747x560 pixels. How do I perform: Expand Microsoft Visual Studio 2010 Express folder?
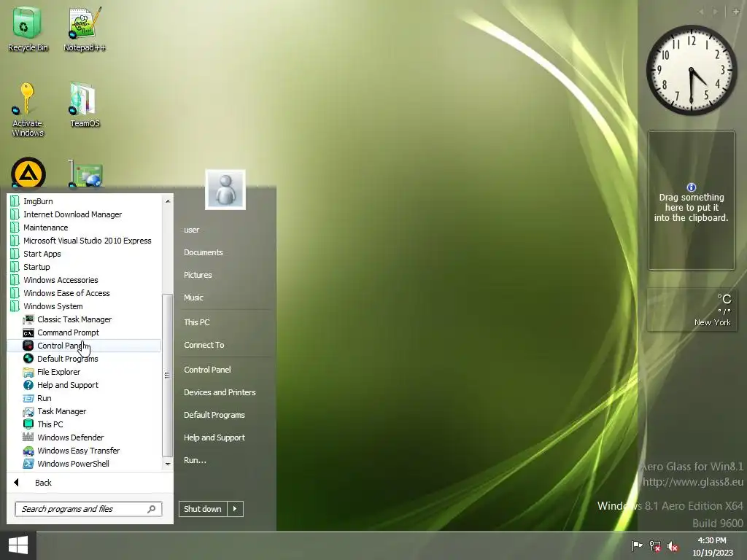pyautogui.click(x=88, y=241)
